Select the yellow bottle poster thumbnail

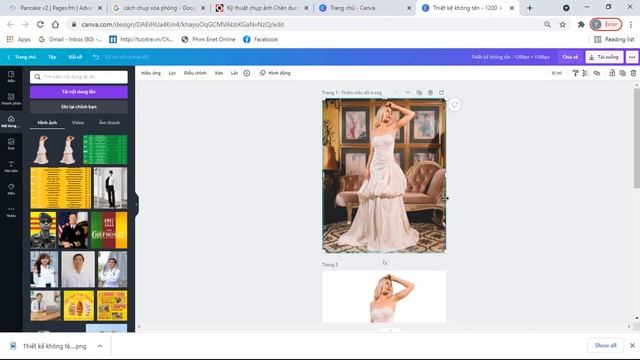point(79,305)
